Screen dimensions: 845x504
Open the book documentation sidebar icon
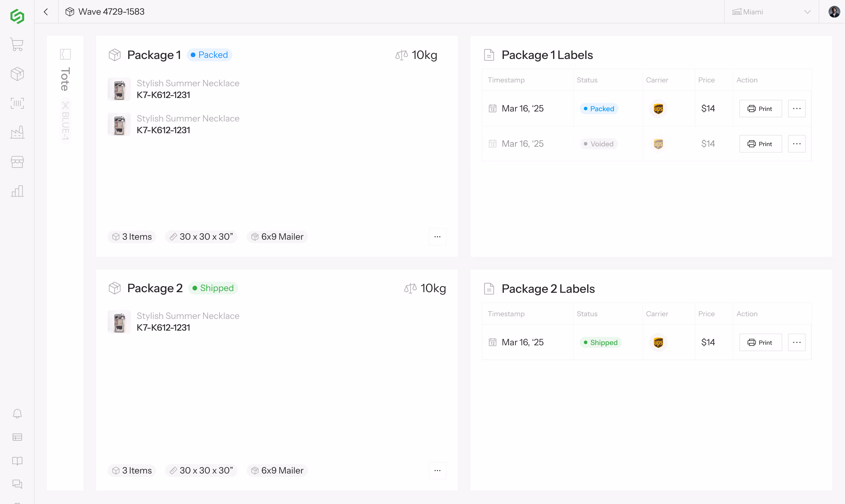point(17,461)
